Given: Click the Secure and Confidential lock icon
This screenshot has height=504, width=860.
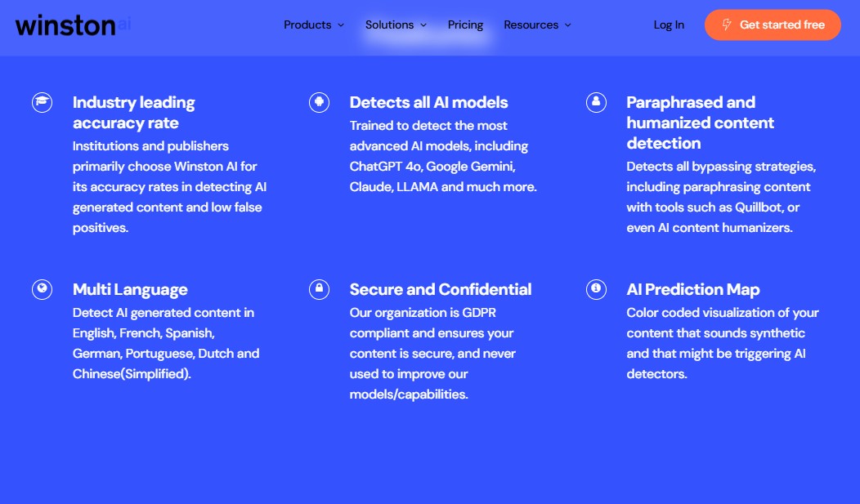Looking at the screenshot, I should (319, 289).
